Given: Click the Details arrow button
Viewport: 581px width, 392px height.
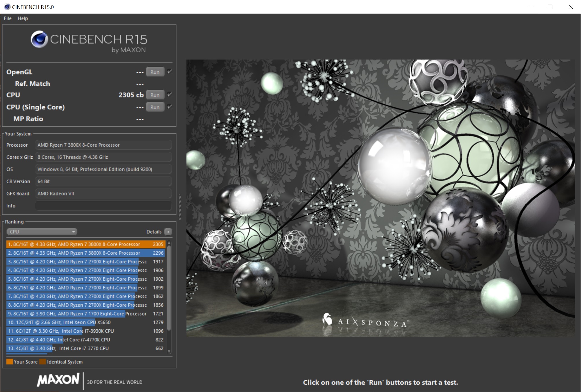Looking at the screenshot, I should point(168,232).
